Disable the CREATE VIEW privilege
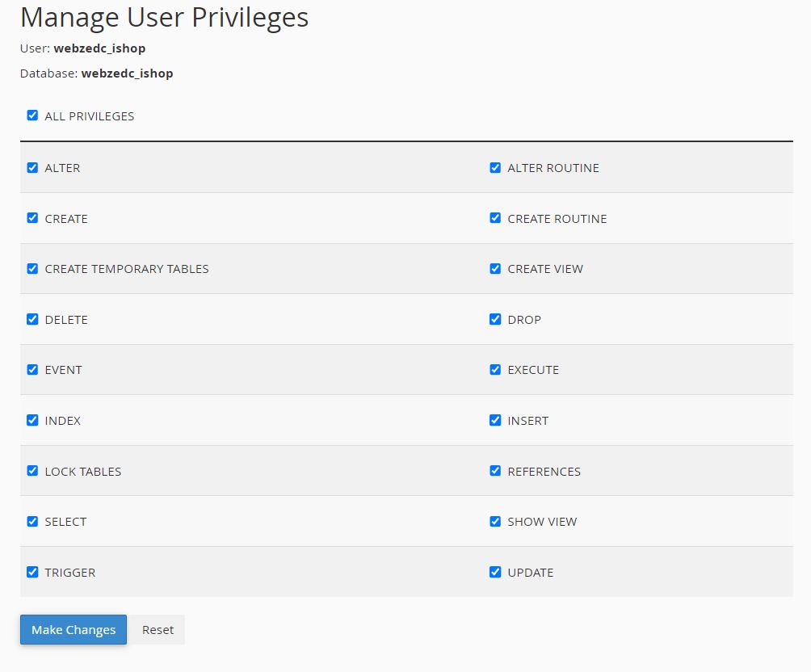This screenshot has height=672, width=811. tap(495, 269)
